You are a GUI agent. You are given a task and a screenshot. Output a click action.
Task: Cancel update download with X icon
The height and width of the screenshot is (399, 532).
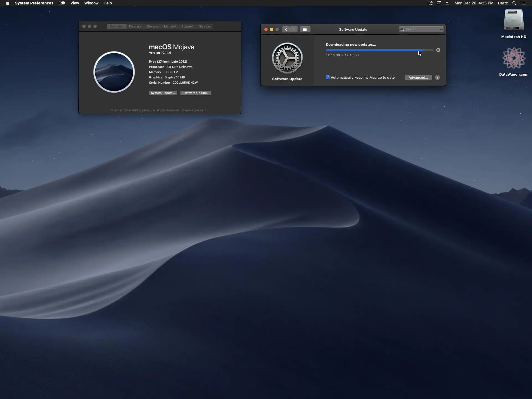438,50
